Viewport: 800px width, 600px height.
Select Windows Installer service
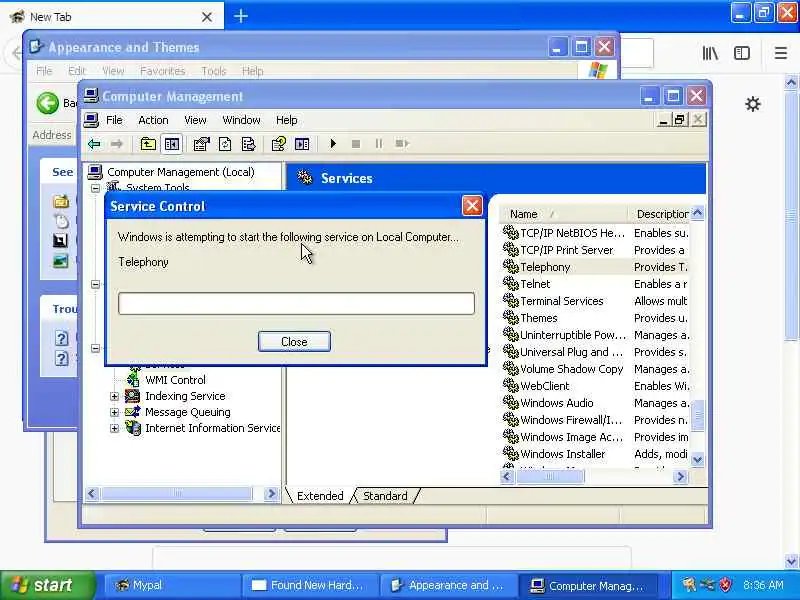point(562,454)
